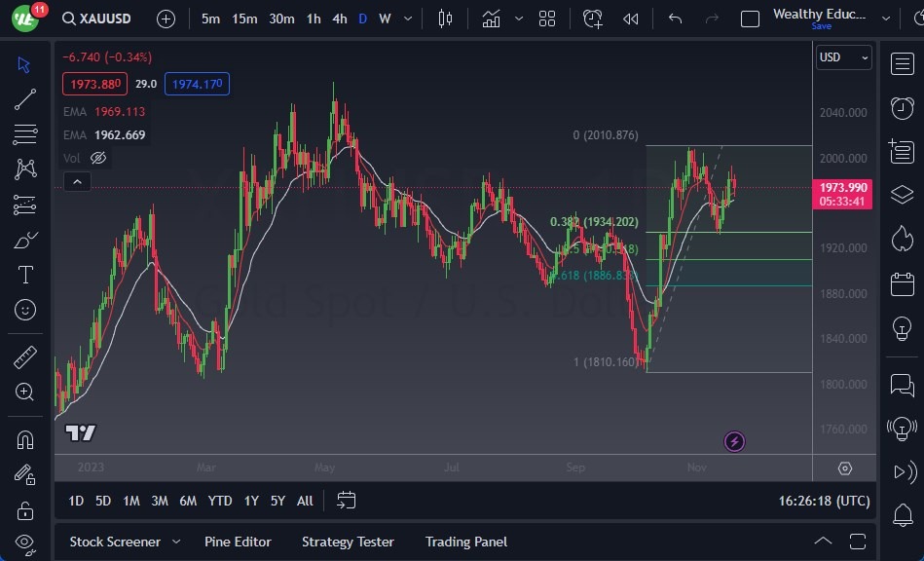Select the Text annotation tool

click(x=25, y=275)
